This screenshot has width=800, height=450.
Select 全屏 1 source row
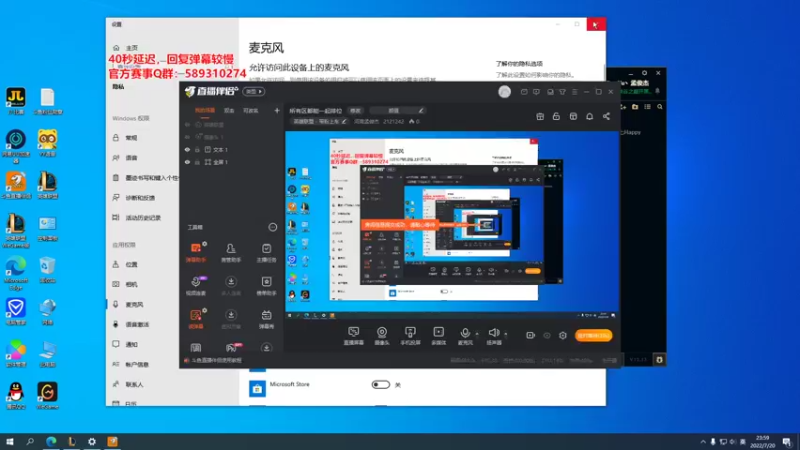coord(232,162)
